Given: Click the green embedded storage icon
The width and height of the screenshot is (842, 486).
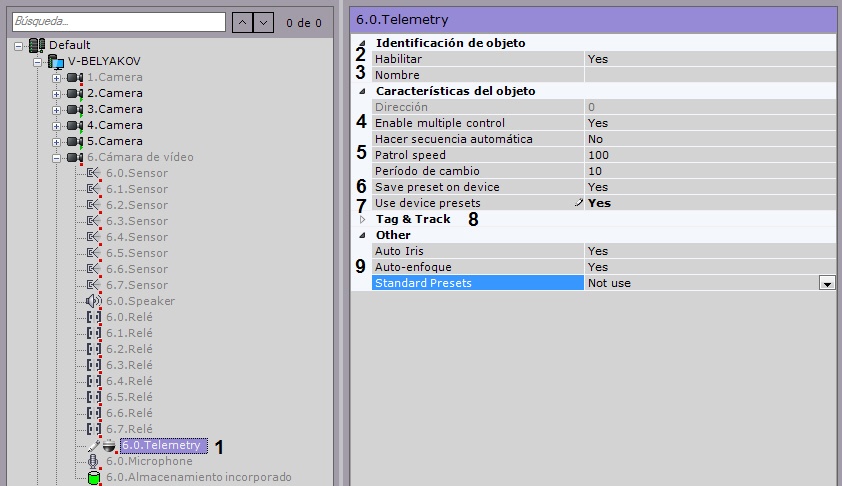Looking at the screenshot, I should pos(94,477).
